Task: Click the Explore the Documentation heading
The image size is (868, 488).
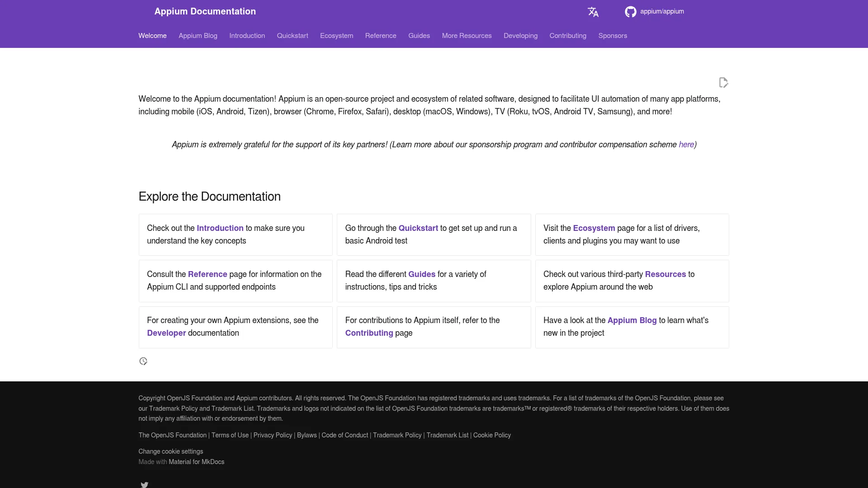Action: pyautogui.click(x=210, y=197)
